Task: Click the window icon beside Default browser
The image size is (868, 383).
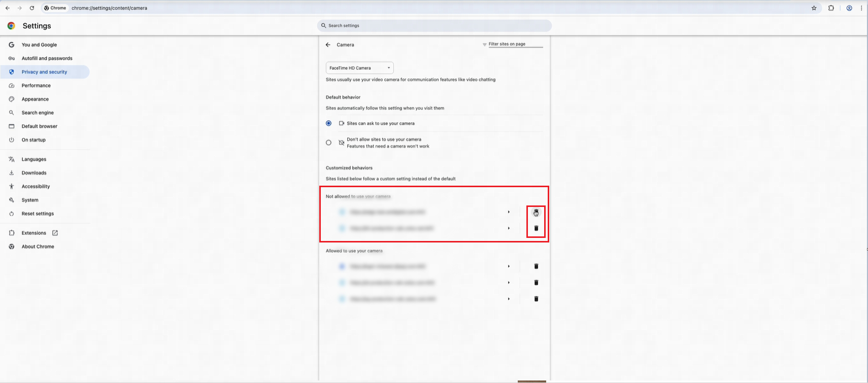Action: coord(11,126)
